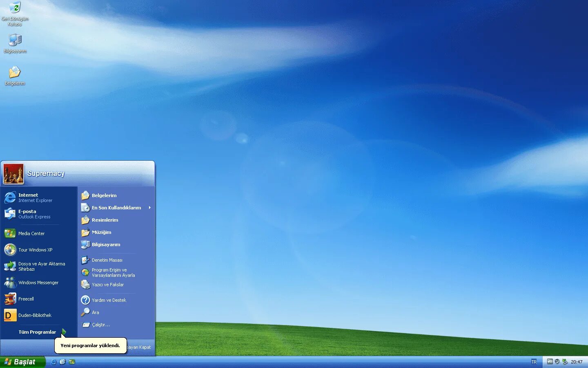This screenshot has height=368, width=588.
Task: Click the Supremacy user name
Action: [46, 173]
